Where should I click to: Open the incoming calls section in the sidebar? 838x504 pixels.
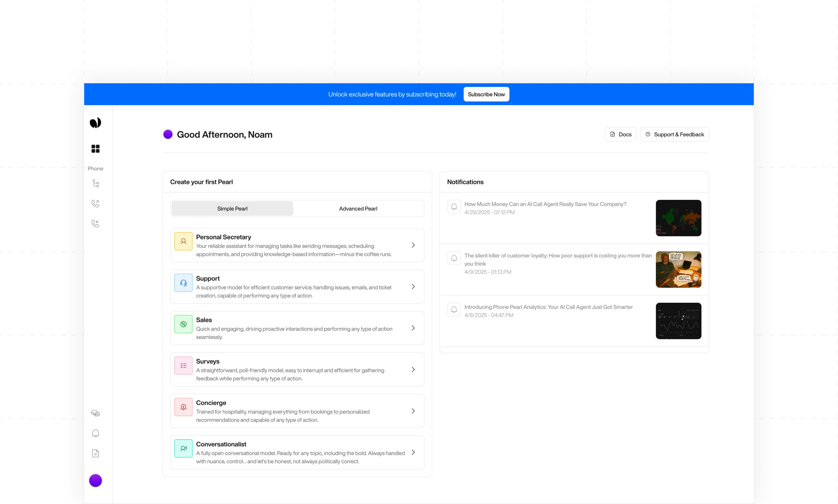[95, 223]
